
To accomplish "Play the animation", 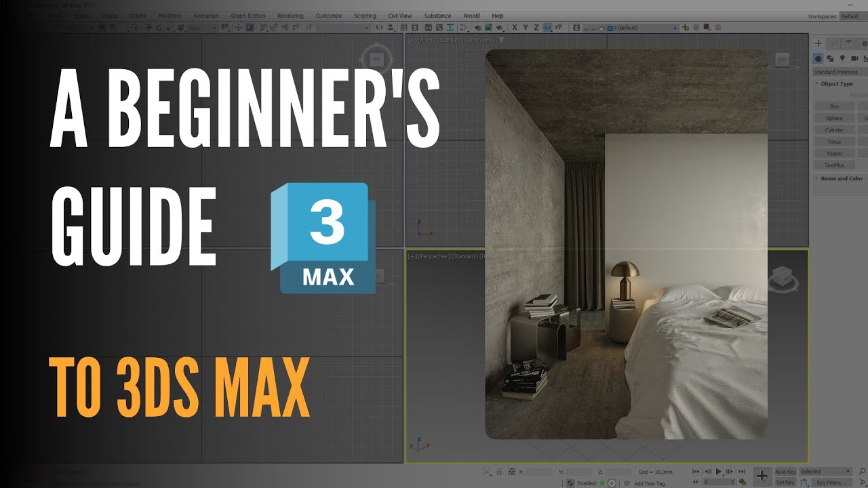I will click(719, 471).
